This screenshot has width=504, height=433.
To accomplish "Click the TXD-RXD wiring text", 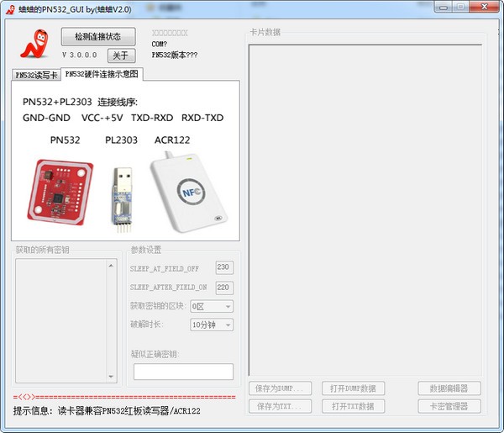I will click(152, 118).
